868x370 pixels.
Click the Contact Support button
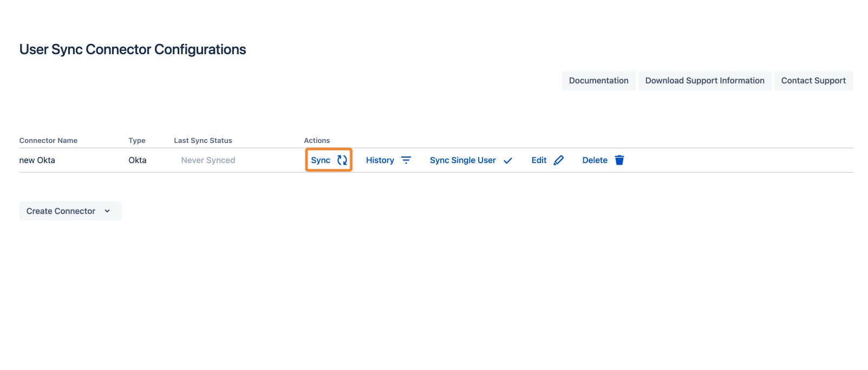point(813,81)
